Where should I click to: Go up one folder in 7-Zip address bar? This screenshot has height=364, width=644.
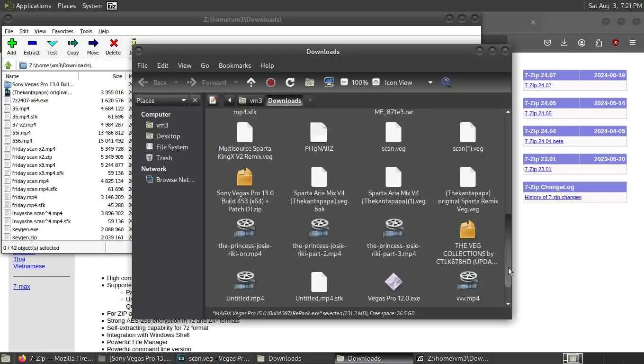[x=8, y=65]
